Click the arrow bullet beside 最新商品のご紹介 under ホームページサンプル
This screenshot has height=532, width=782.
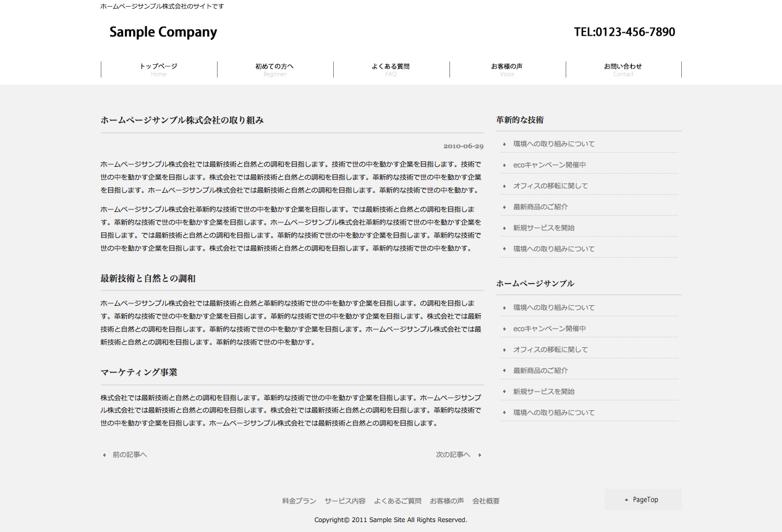coord(504,371)
